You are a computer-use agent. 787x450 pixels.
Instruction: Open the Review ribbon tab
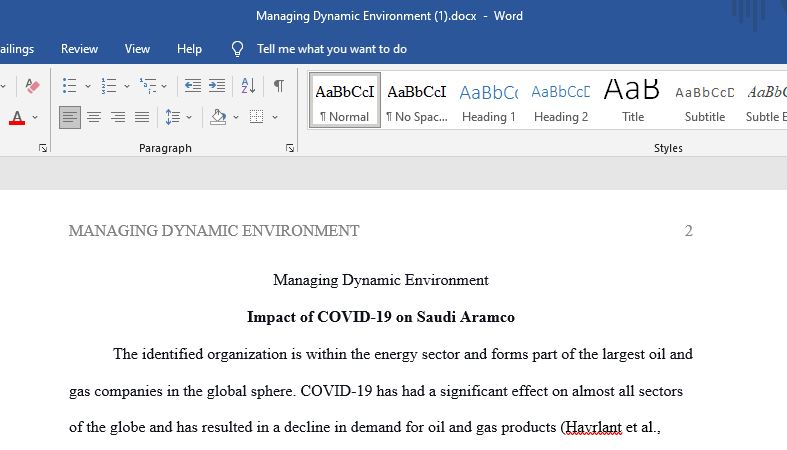coord(79,49)
